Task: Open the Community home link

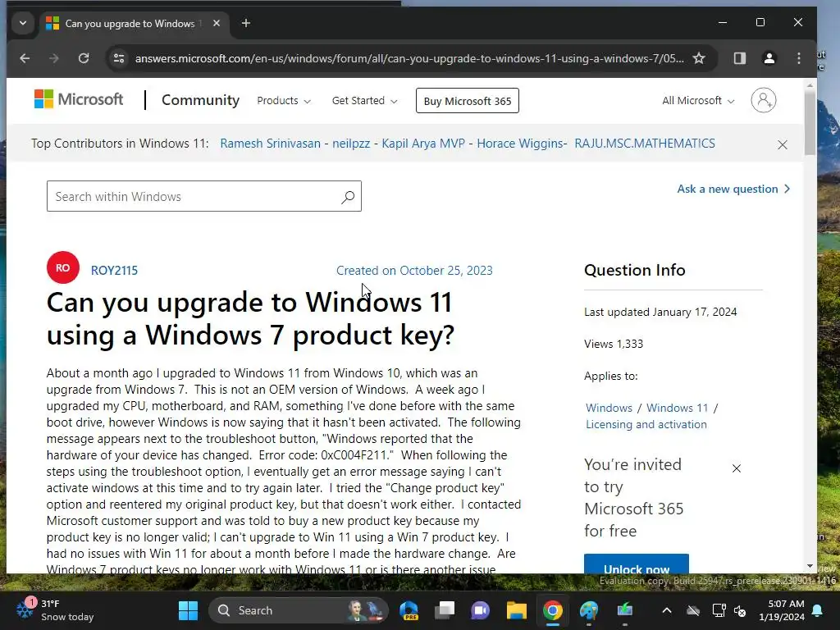Action: click(200, 100)
